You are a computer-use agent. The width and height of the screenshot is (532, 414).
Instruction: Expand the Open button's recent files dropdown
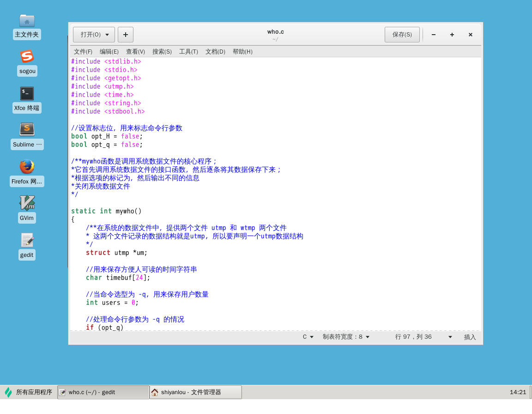[x=107, y=35]
